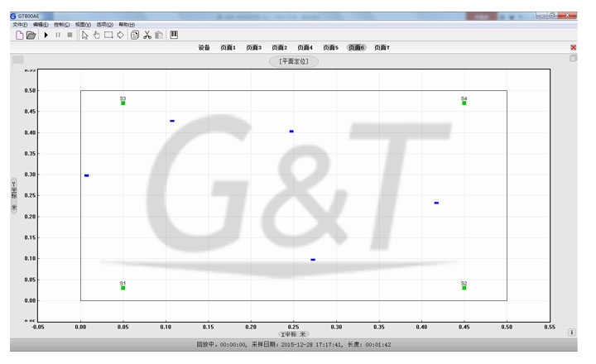Viewport: 596px width, 364px height.
Task: Click the X坐标 米 axis label
Action: point(293,334)
